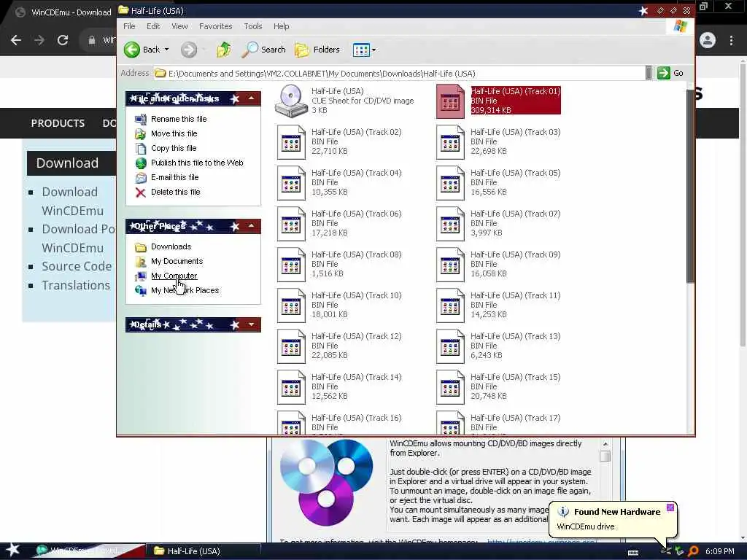Screen dimensions: 747x560
Task: Select the file name Half-Life (USA) (Track 17)
Action: coord(516,418)
